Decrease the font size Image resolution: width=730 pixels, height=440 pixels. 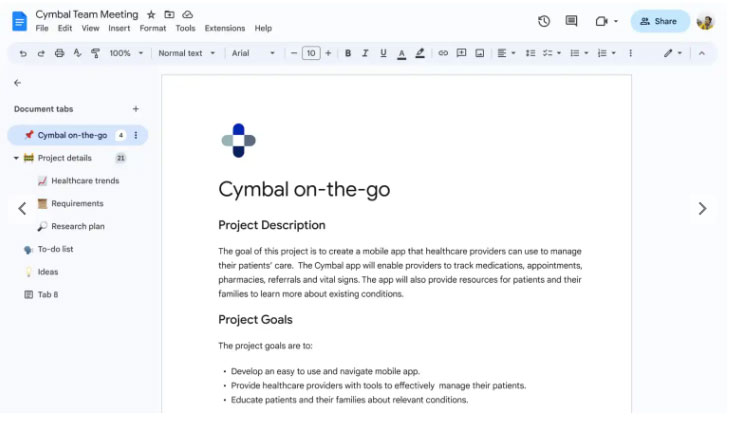[x=294, y=53]
